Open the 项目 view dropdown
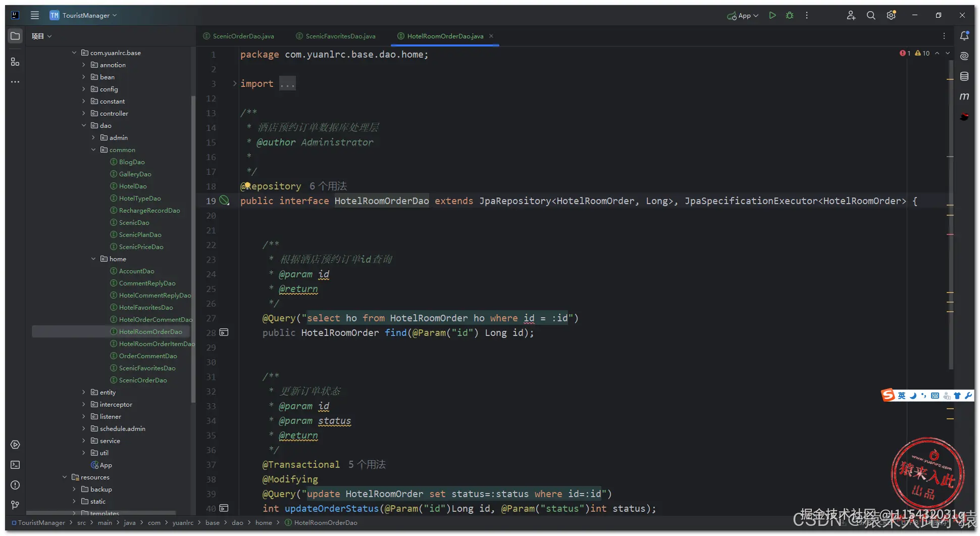980x536 pixels. [x=42, y=36]
